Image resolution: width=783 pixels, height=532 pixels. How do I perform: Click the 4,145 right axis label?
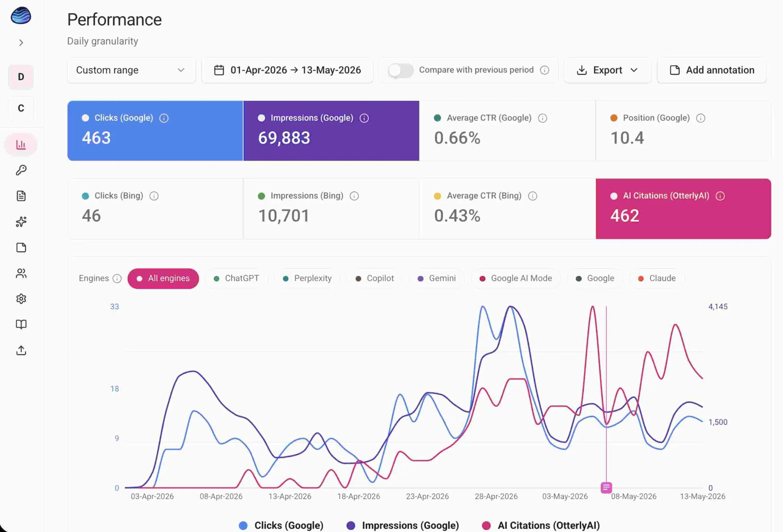(x=718, y=307)
